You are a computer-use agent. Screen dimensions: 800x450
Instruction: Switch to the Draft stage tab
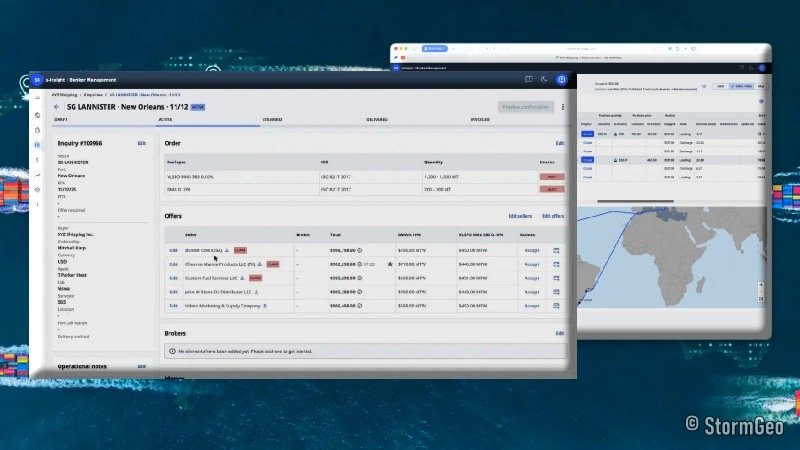click(60, 120)
